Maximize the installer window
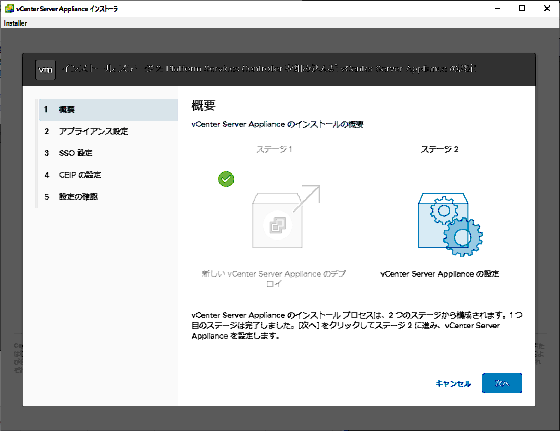Viewport: 560px width, 431px height. 522,8
